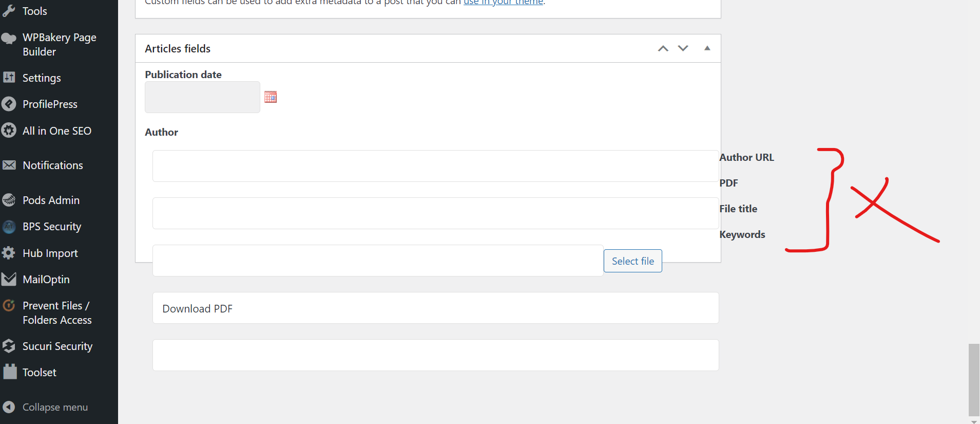Select the MailOptin envelope icon

9,279
